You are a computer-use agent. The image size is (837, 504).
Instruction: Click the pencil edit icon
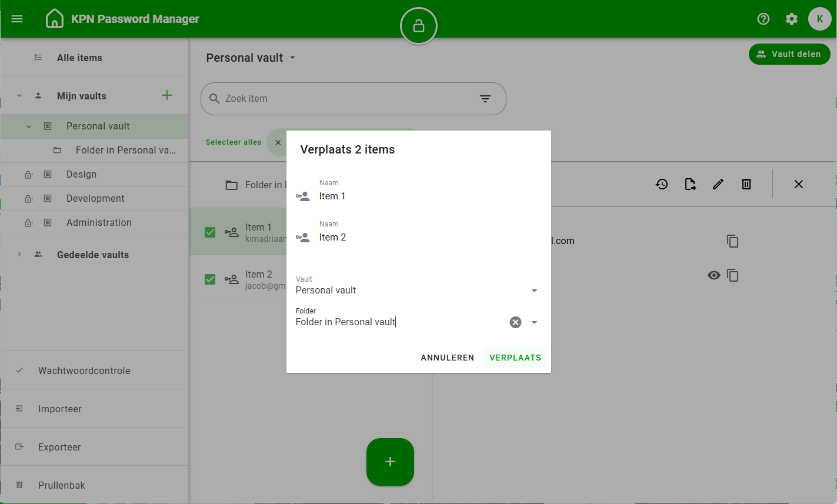[718, 184]
